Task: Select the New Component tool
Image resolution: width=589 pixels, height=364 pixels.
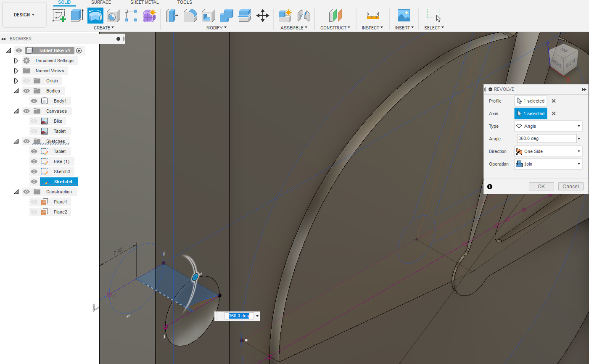Action: pos(285,16)
